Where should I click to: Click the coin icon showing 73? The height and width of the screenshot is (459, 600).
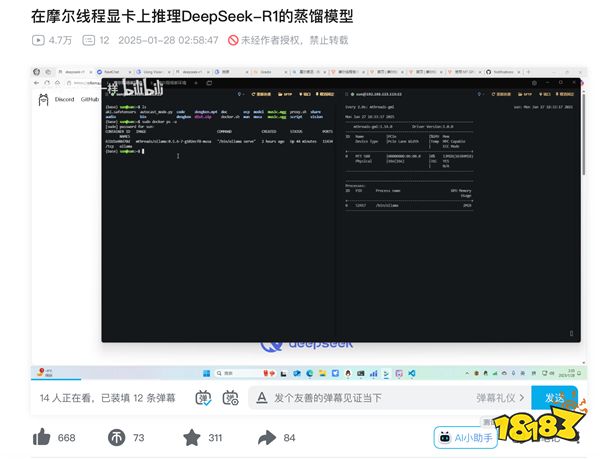(x=117, y=438)
